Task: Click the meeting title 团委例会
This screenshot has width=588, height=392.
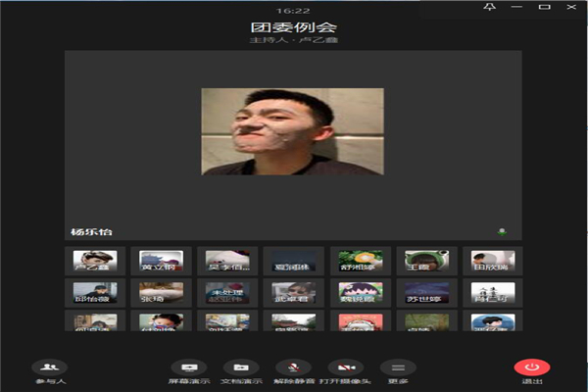Action: [x=293, y=26]
